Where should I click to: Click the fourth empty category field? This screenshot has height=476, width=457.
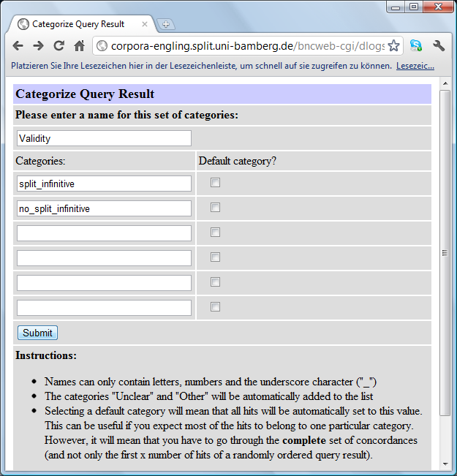click(104, 258)
